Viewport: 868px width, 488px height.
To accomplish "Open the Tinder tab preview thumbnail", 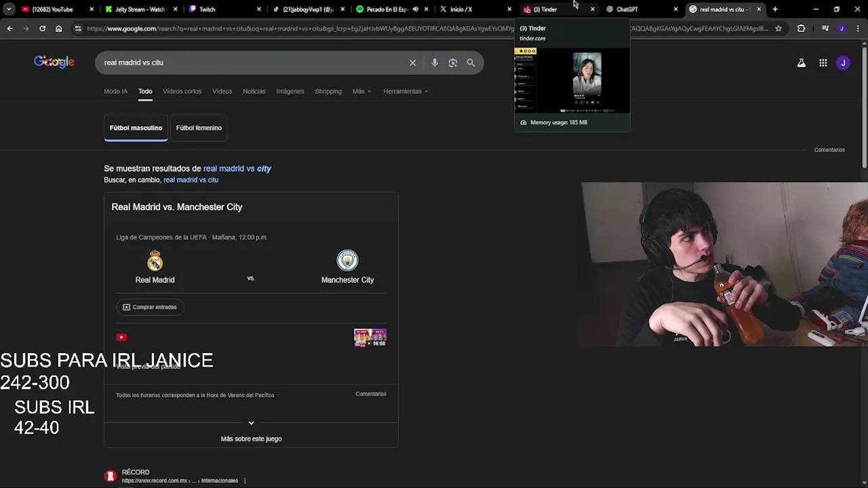I will point(572,80).
